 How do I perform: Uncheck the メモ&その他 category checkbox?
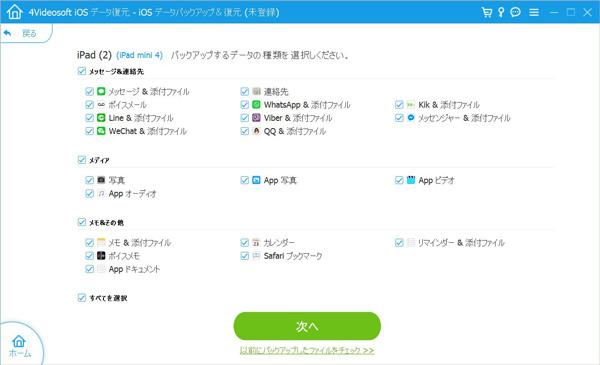point(82,222)
